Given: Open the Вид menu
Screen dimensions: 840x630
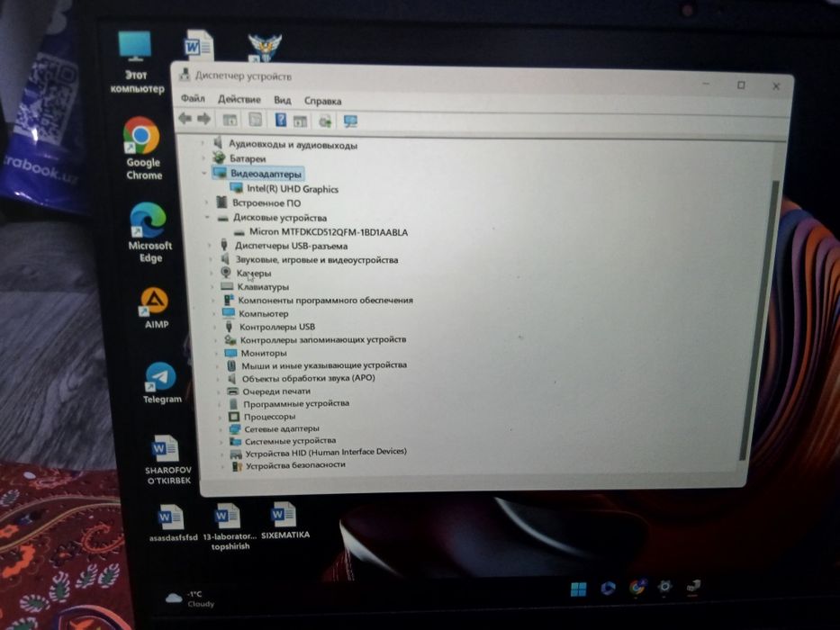Looking at the screenshot, I should [x=283, y=100].
